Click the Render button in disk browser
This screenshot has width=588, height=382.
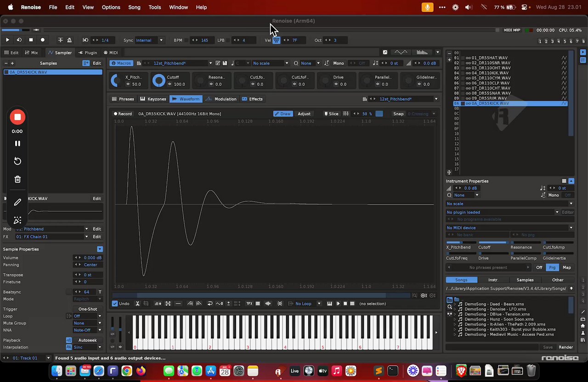(x=565, y=347)
